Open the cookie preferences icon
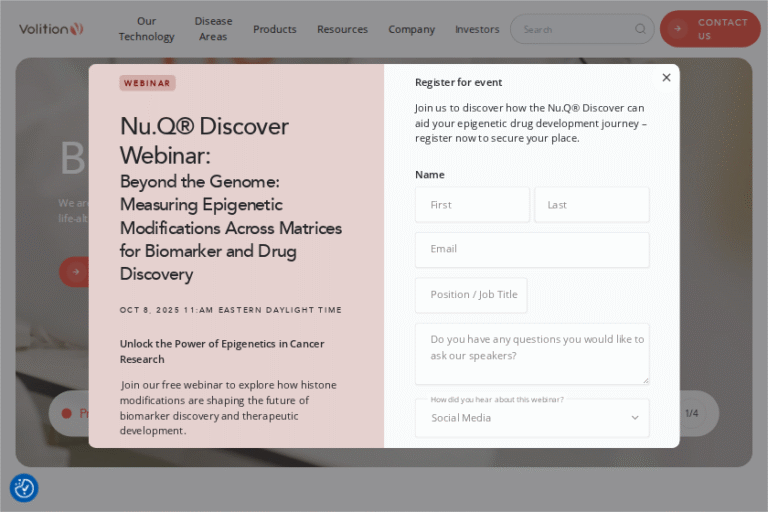This screenshot has width=768, height=512. 24,488
